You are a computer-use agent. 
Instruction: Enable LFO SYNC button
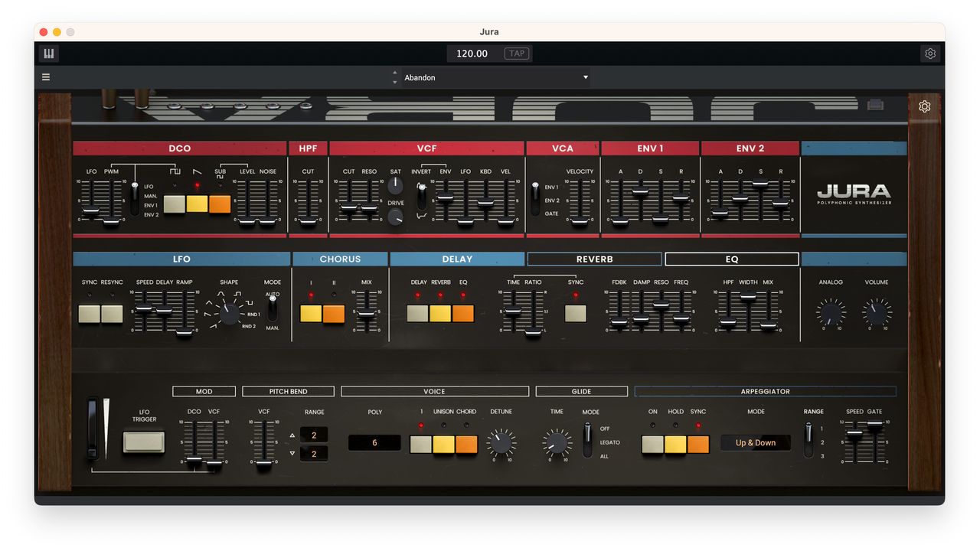[x=90, y=314]
